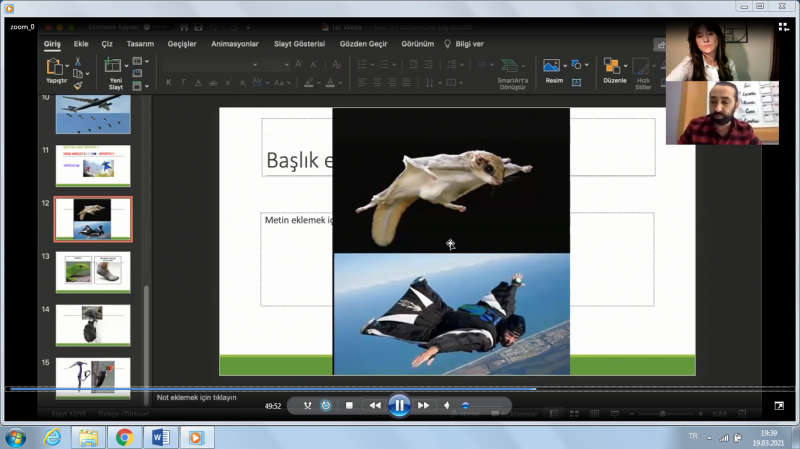The image size is (800, 449).
Task: Switch player to full screen view
Action: tap(779, 405)
